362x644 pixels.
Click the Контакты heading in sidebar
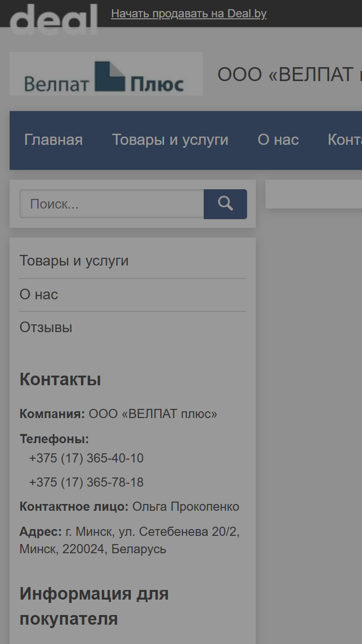point(60,379)
